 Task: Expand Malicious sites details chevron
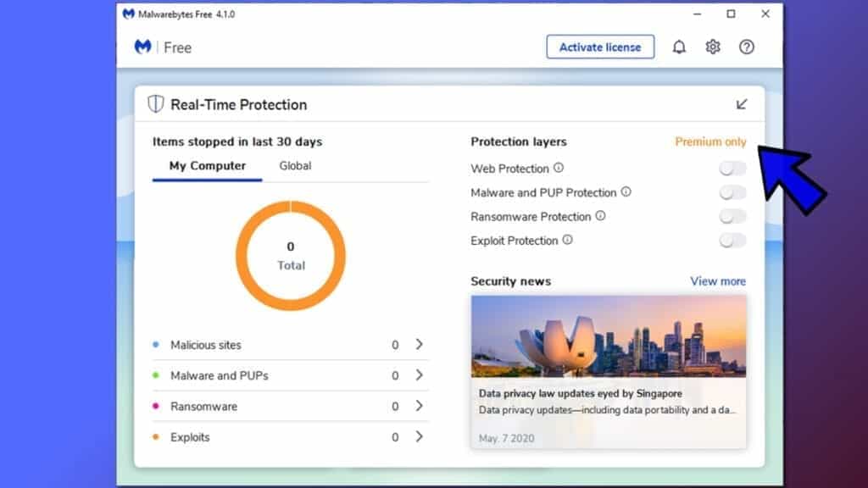click(419, 344)
